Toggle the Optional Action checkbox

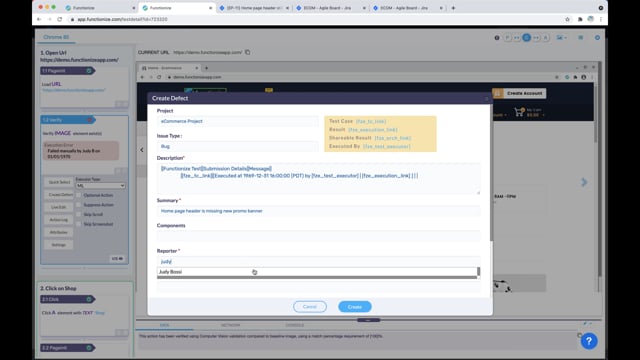tap(79, 195)
